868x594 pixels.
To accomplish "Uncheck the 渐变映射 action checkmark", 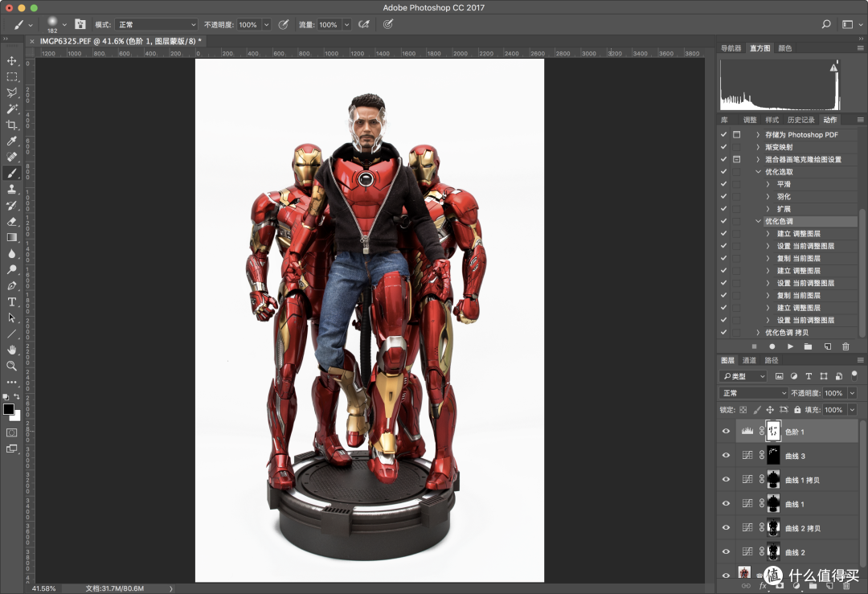I will point(723,147).
